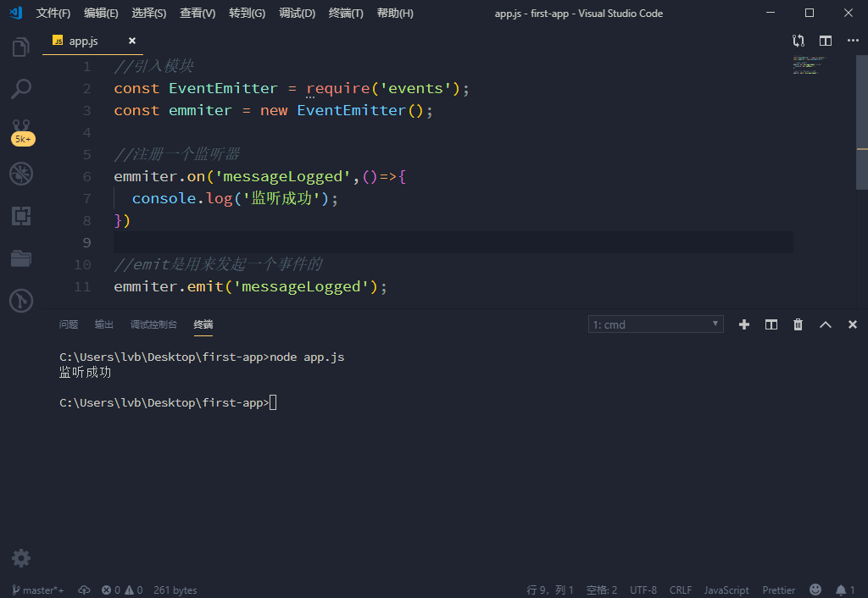Click the synchronize changes cloud icon
This screenshot has height=598, width=868.
point(84,590)
